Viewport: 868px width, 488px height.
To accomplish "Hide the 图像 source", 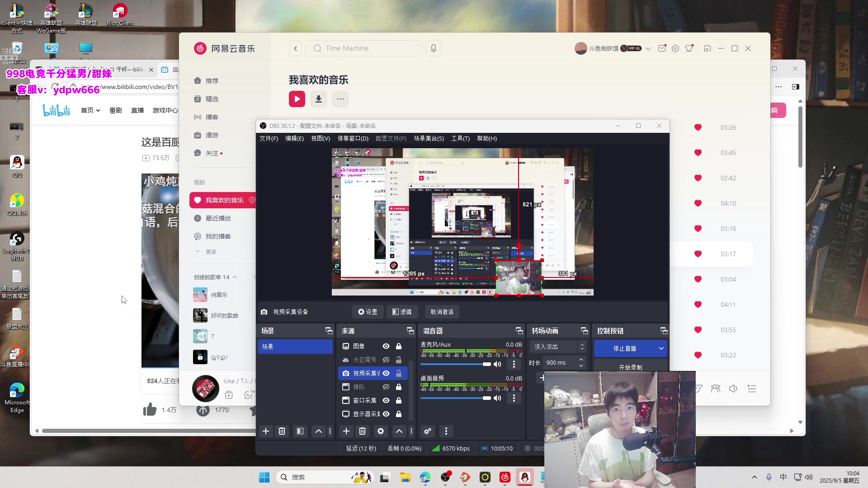I will pos(386,346).
